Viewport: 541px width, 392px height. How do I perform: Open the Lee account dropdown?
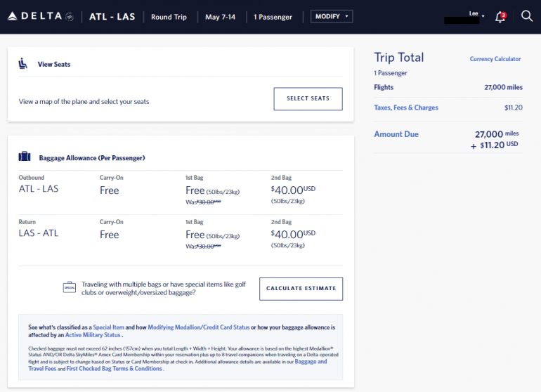tap(477, 15)
